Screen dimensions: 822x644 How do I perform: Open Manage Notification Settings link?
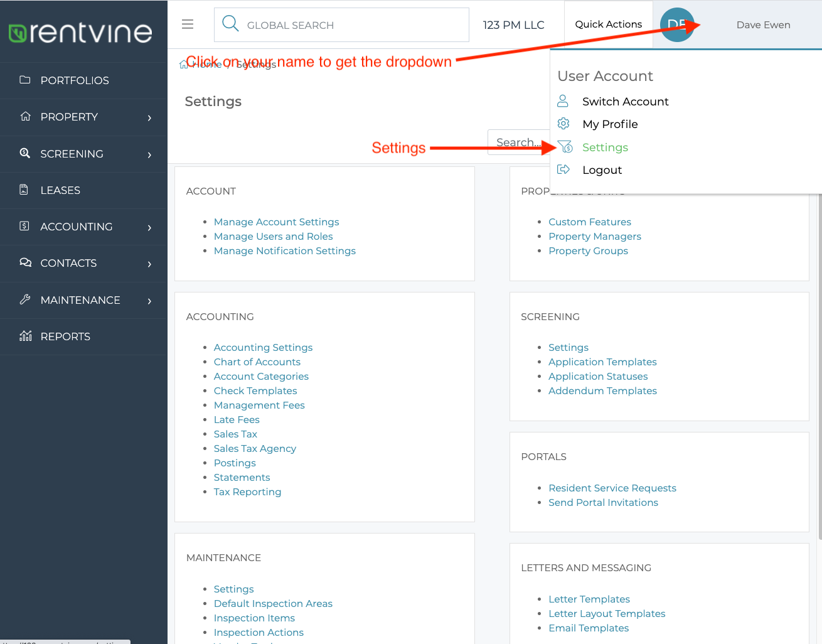point(285,251)
